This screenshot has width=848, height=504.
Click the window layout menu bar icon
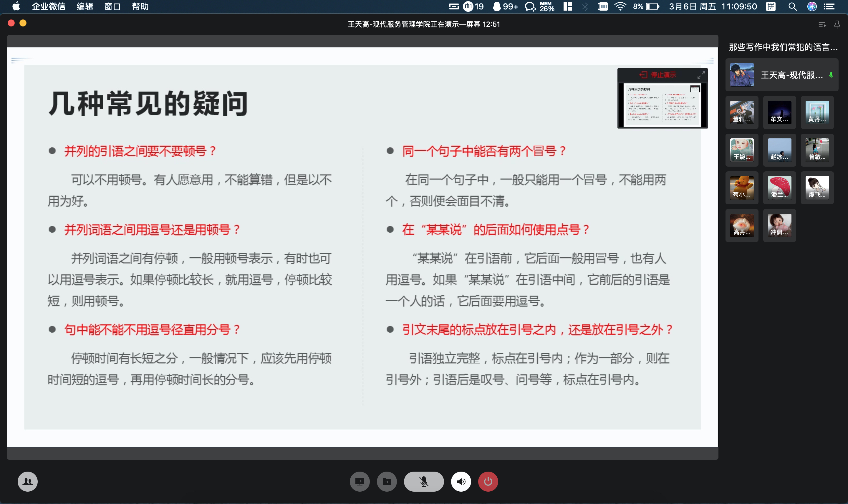567,6
